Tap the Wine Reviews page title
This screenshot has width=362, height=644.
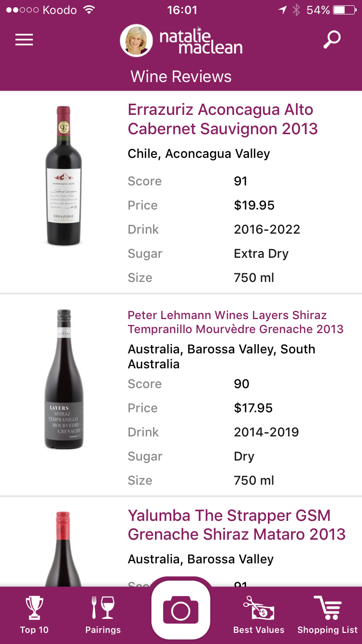tap(181, 76)
